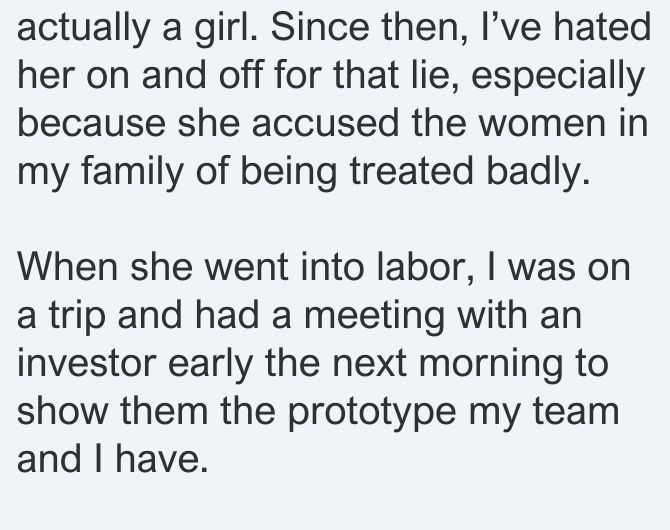Click the word "team"
This screenshot has width=670, height=530.
click(576, 411)
